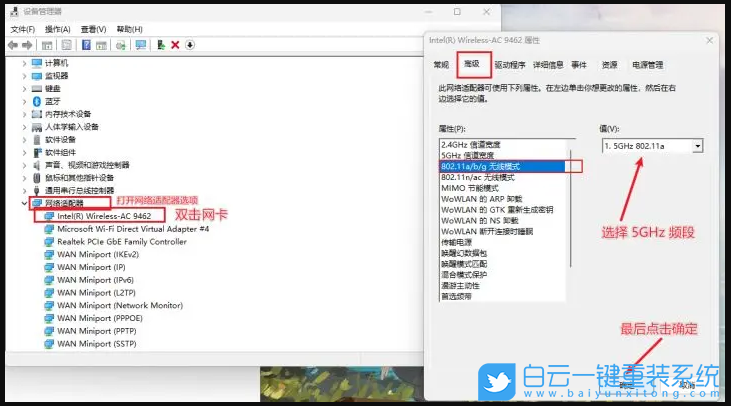Viewport: 731px width, 406px height.
Task: Switch to the 电源管理 tab
Action: [x=648, y=65]
